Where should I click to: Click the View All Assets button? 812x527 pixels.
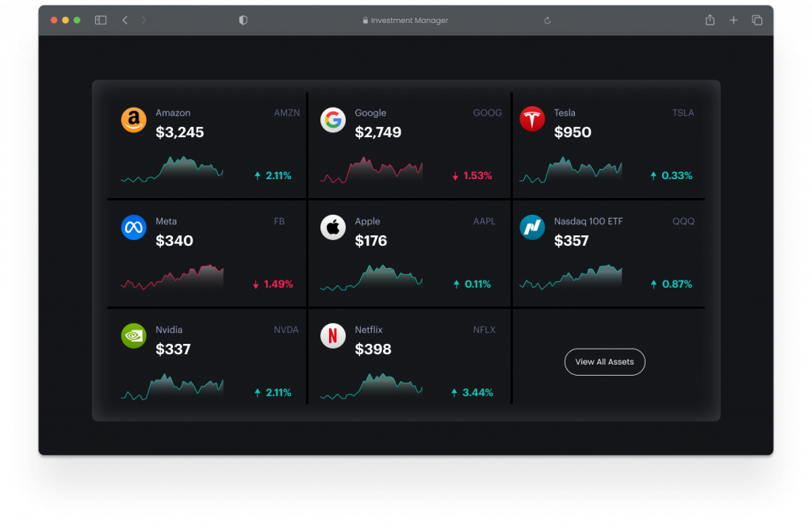[604, 362]
